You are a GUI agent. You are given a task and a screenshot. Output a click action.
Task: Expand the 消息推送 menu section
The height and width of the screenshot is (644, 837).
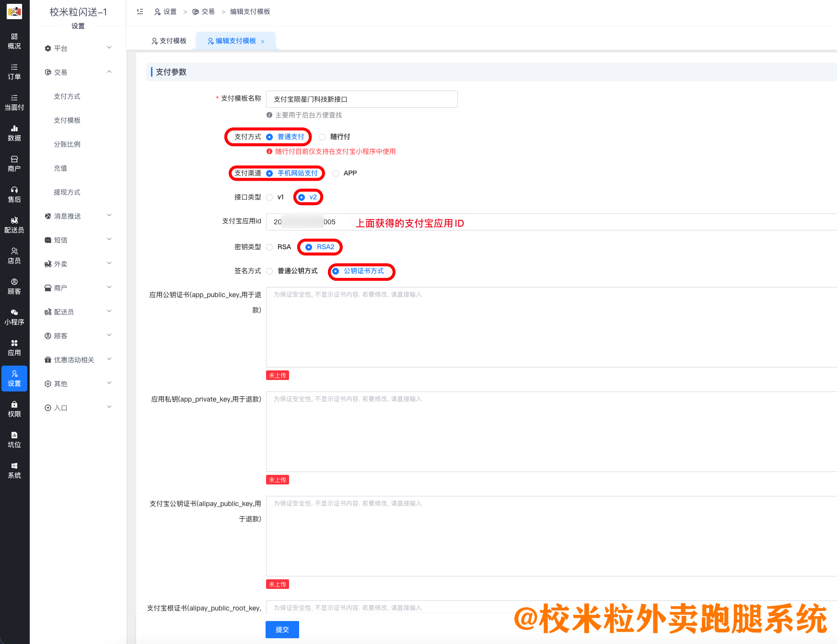78,216
